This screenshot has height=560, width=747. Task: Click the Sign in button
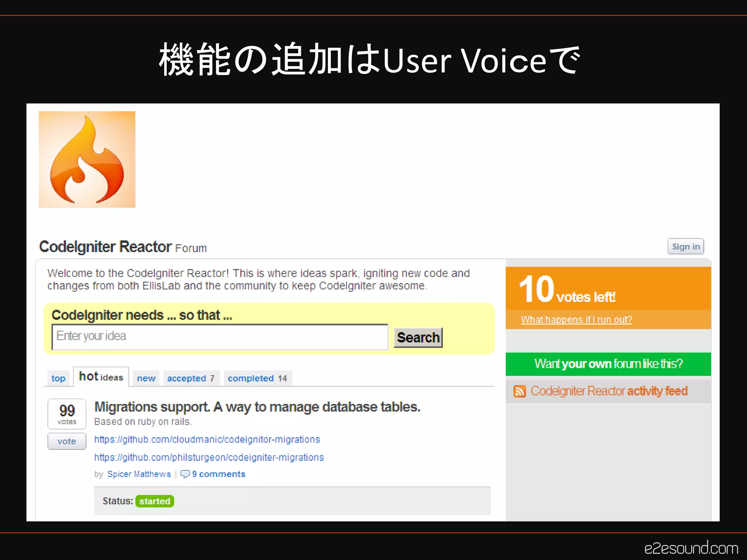(686, 247)
